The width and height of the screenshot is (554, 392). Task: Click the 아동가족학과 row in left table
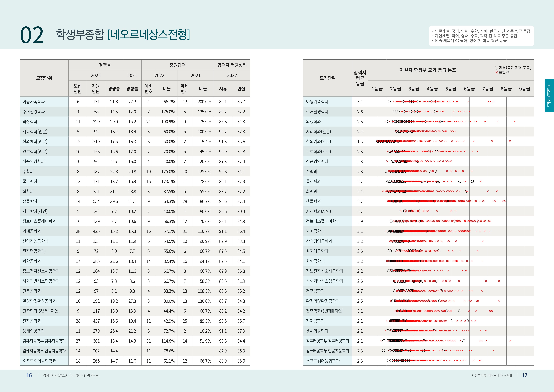[34, 102]
